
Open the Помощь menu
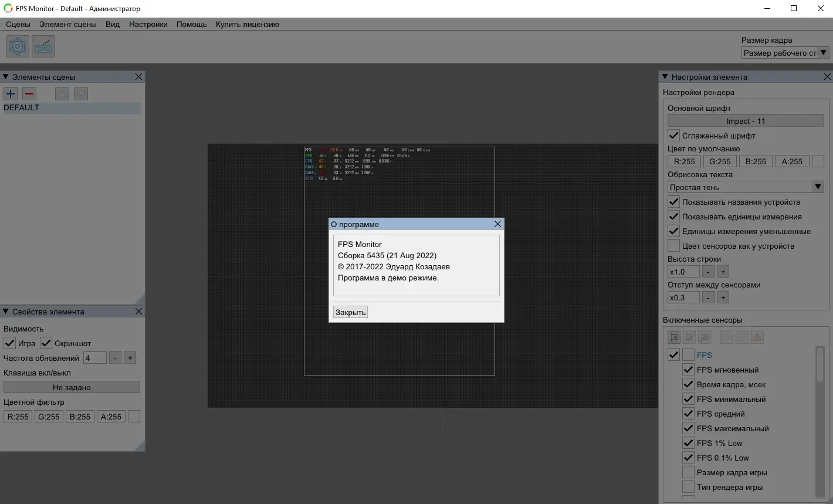[192, 24]
